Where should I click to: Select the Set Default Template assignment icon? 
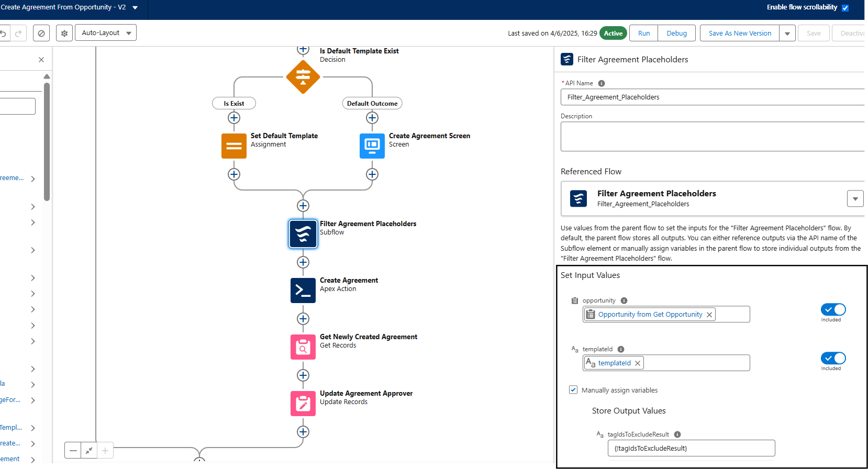pyautogui.click(x=234, y=146)
